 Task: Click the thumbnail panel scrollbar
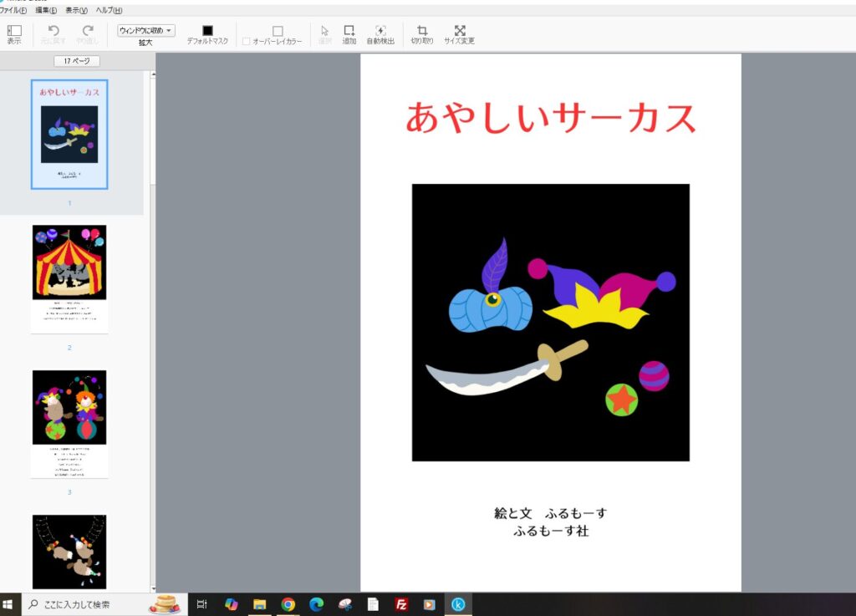[153, 131]
